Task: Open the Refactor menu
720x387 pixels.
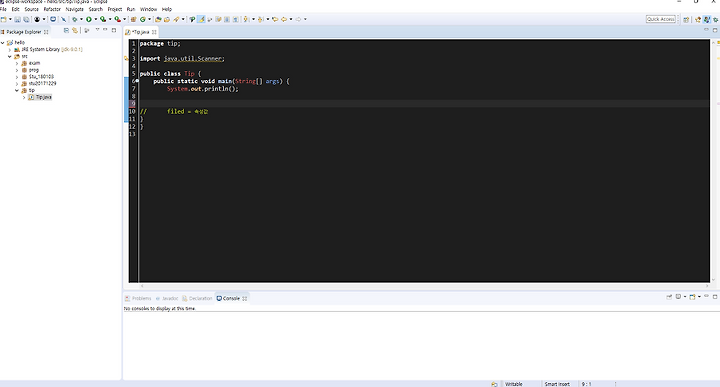Action: point(52,9)
